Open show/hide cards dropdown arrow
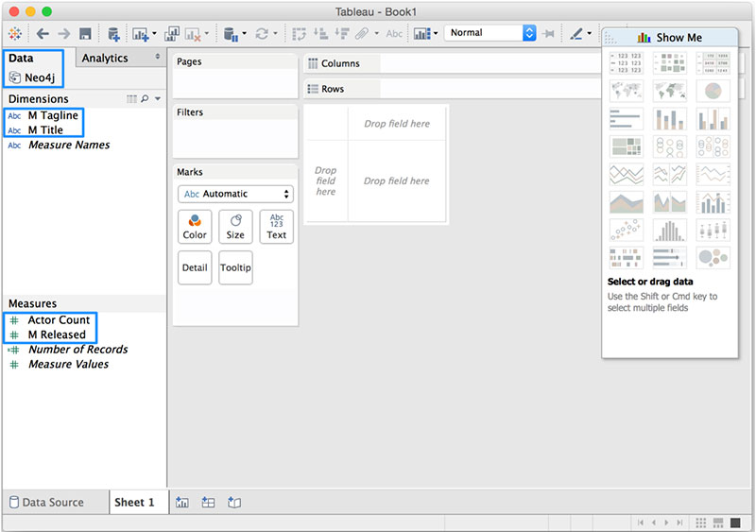The width and height of the screenshot is (756, 532). (436, 33)
